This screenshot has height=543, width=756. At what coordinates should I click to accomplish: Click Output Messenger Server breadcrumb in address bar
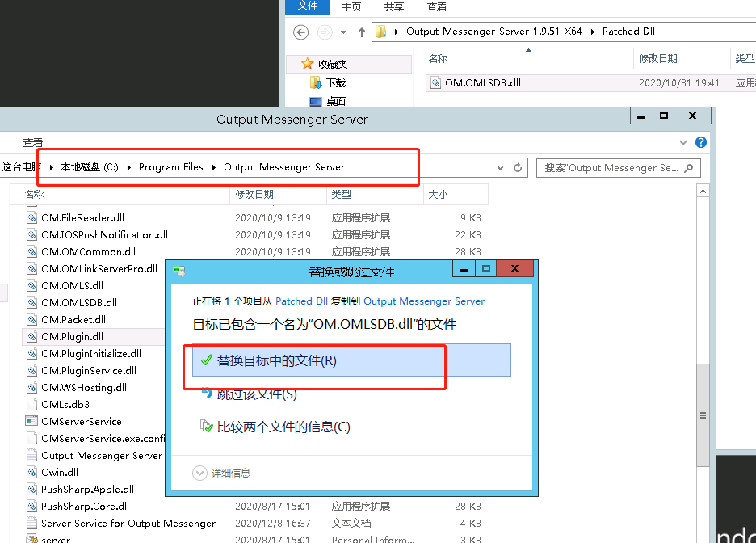284,167
